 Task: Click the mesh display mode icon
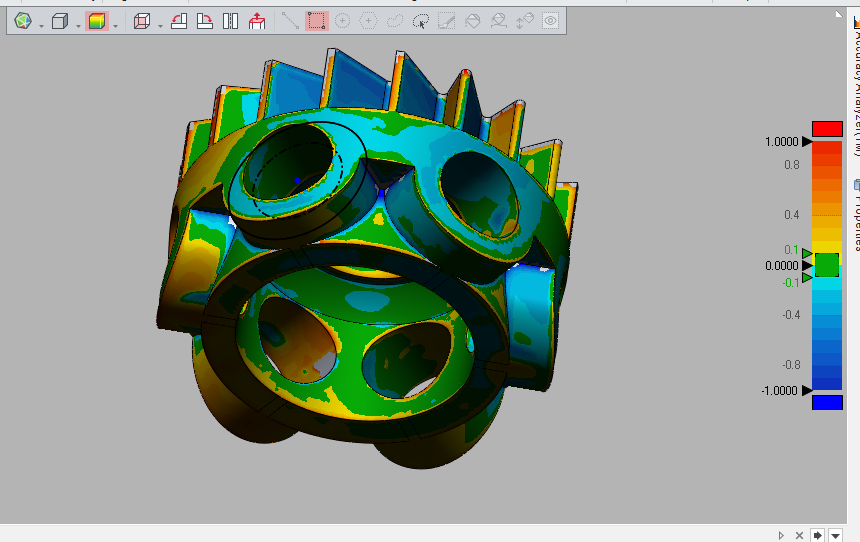24,21
